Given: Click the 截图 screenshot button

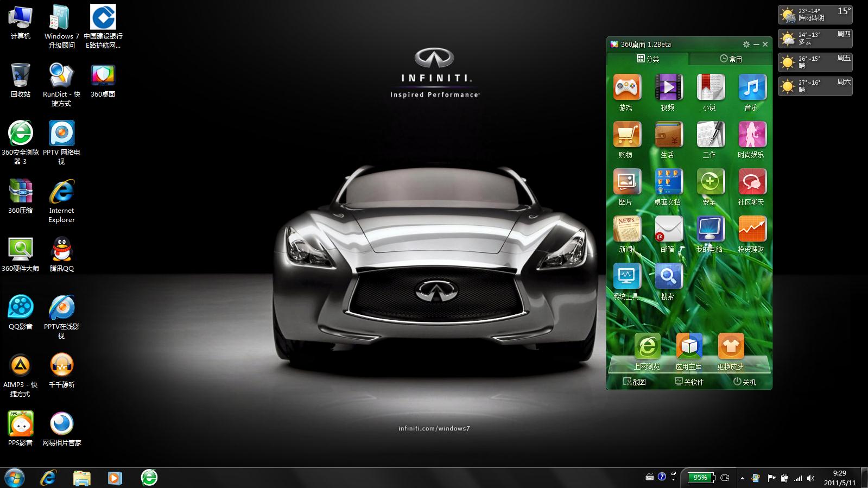Looking at the screenshot, I should click(x=635, y=382).
